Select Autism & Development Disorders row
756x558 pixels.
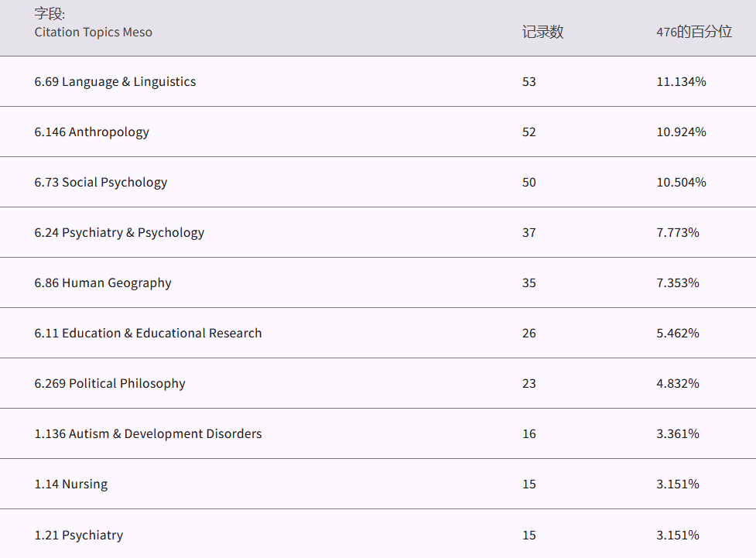point(148,434)
